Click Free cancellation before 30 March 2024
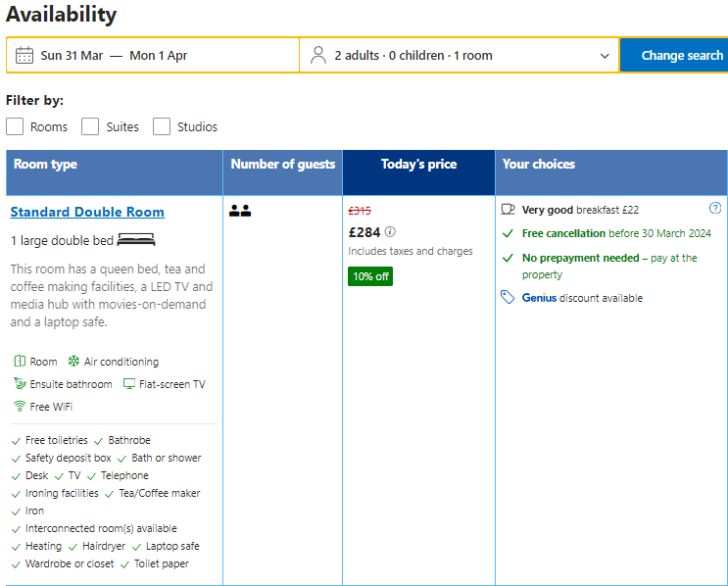This screenshot has width=728, height=586. coord(616,233)
